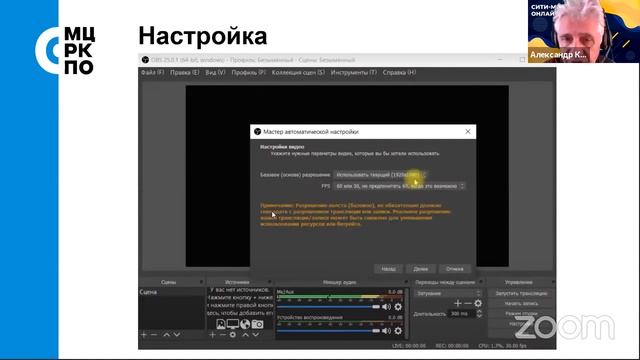Screen dimensions: 640x360
Task: Remove a source with the minus icon
Action: point(222,335)
